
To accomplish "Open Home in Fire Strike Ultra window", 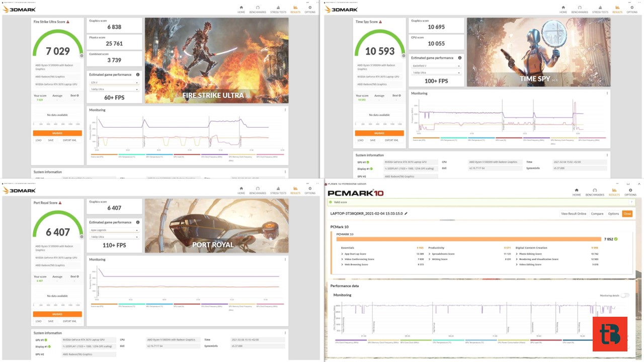I will pyautogui.click(x=241, y=9).
